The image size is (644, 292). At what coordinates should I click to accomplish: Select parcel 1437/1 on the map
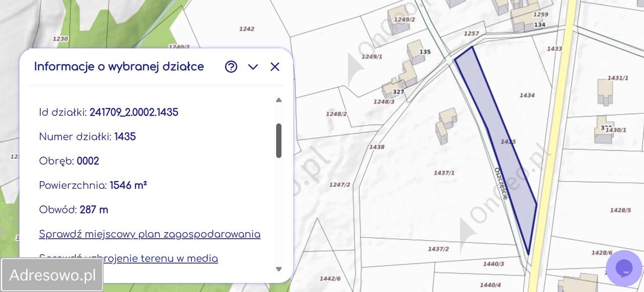pos(443,173)
